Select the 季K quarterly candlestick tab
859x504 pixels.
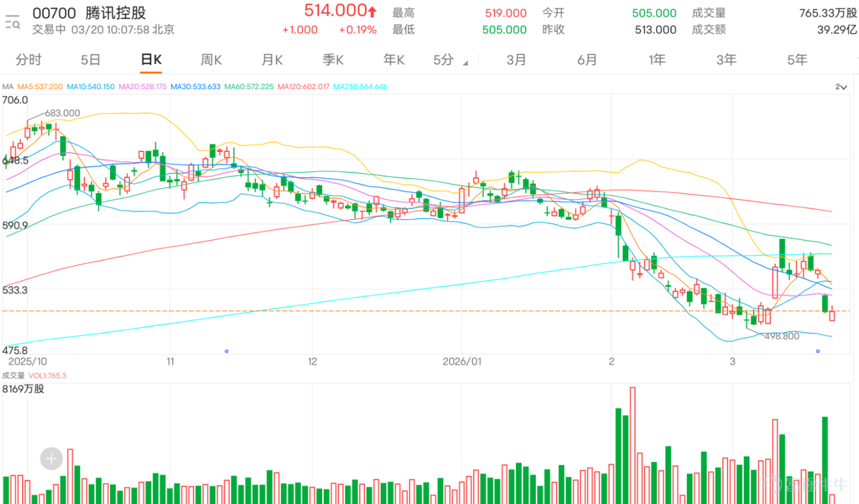[333, 60]
